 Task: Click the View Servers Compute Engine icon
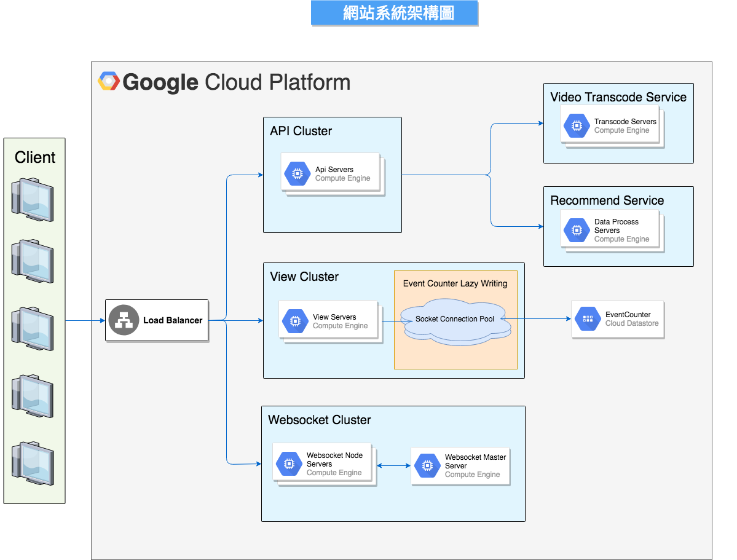pyautogui.click(x=294, y=321)
